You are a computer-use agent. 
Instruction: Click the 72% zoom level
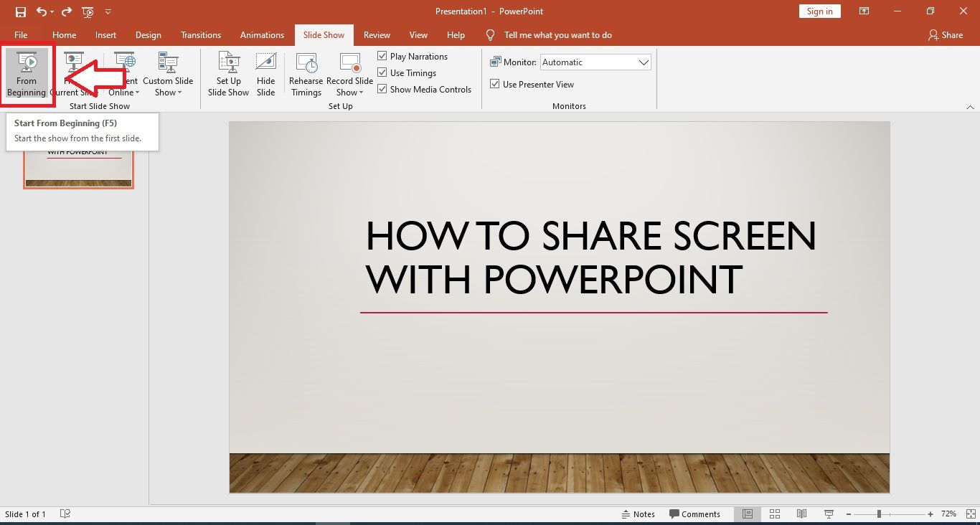coord(948,514)
